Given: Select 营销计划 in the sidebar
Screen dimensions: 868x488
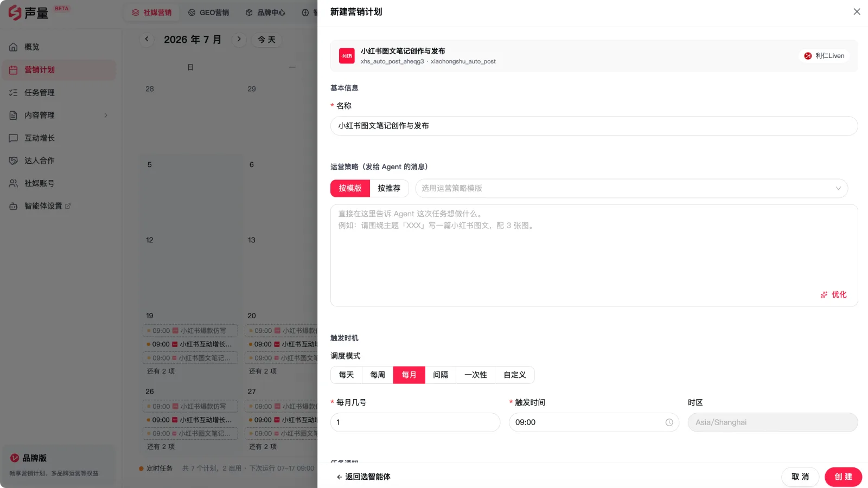Looking at the screenshot, I should 59,70.
